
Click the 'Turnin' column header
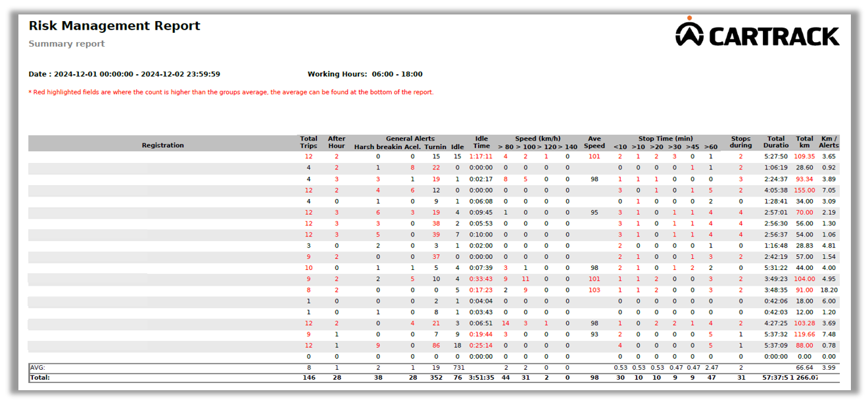click(x=435, y=147)
